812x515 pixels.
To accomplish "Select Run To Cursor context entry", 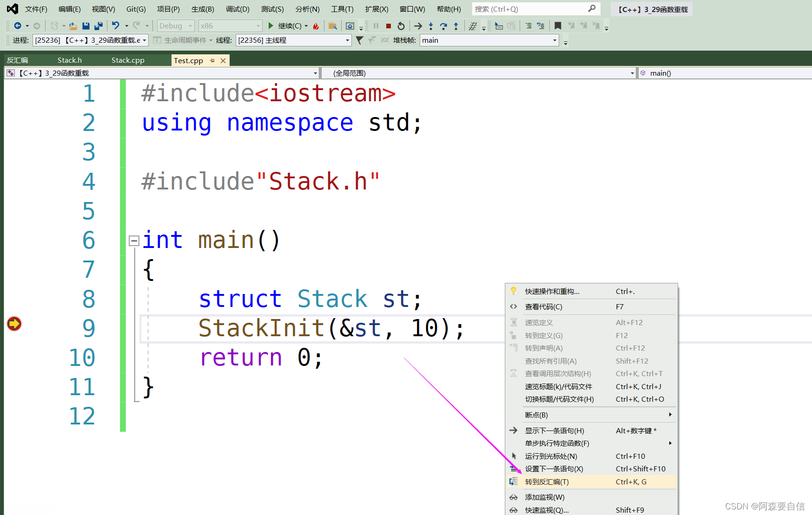I will (x=591, y=456).
